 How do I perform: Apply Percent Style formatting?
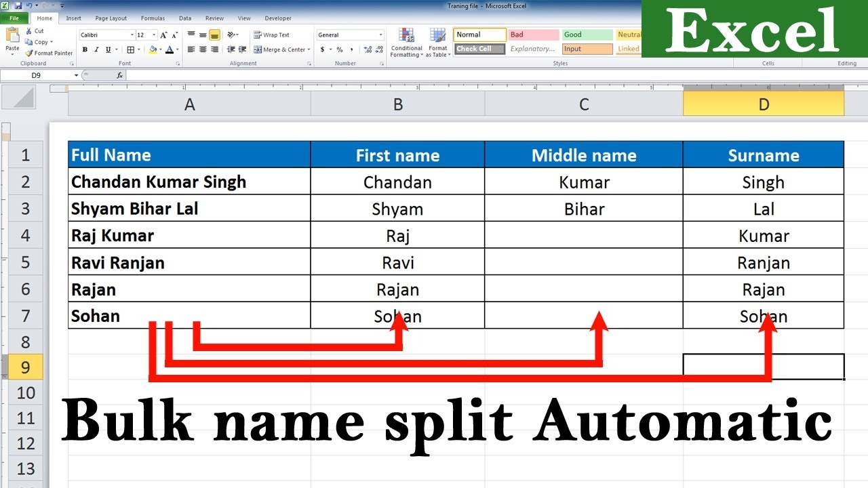pos(340,49)
